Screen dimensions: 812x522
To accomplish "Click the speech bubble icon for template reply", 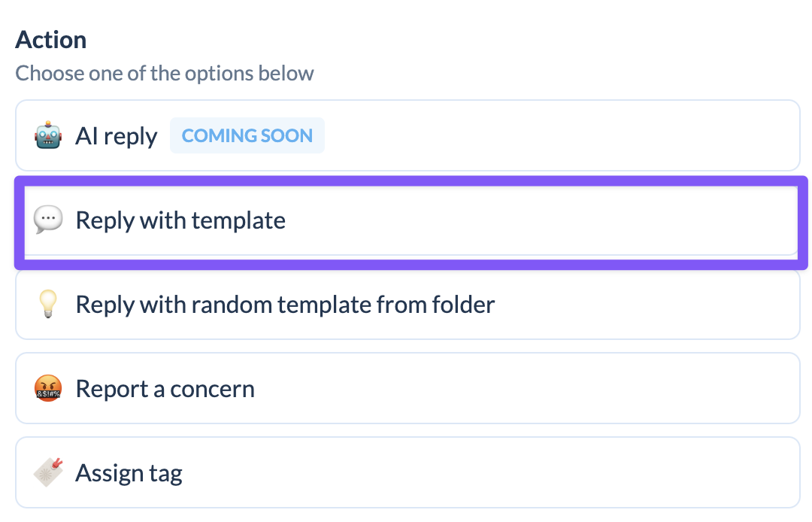I will (x=48, y=220).
